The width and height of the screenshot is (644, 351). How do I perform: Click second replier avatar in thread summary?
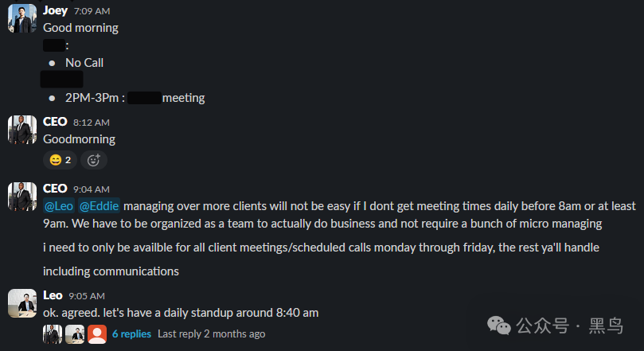click(75, 334)
